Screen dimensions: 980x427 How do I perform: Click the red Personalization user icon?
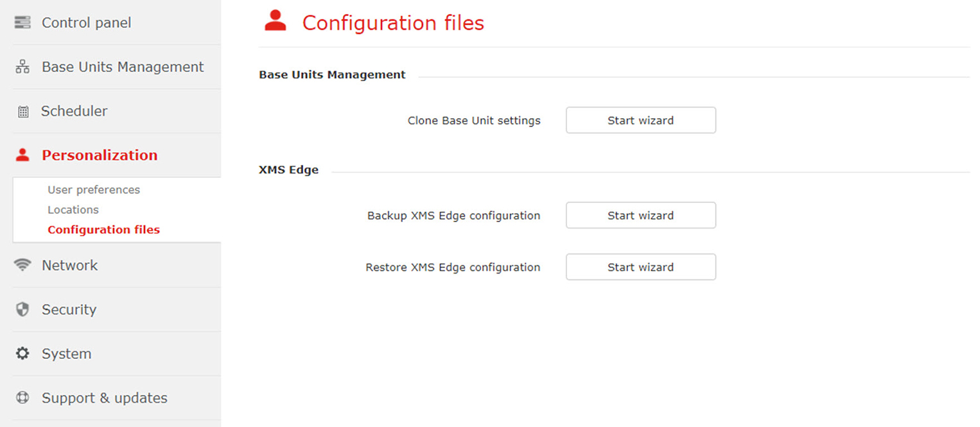tap(22, 155)
